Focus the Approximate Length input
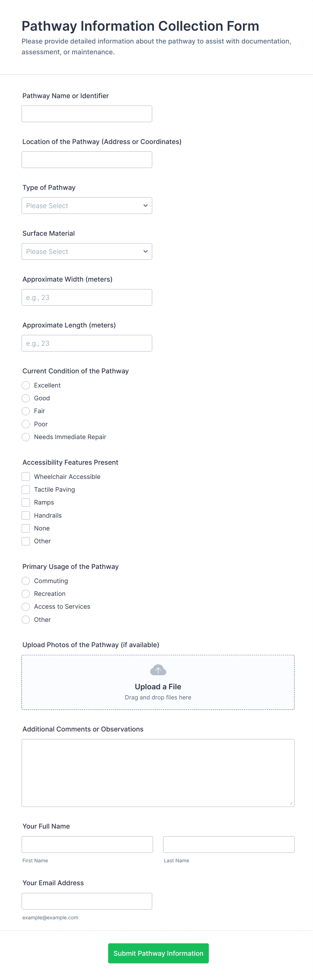Viewport: 313px width, 980px height. click(86, 343)
